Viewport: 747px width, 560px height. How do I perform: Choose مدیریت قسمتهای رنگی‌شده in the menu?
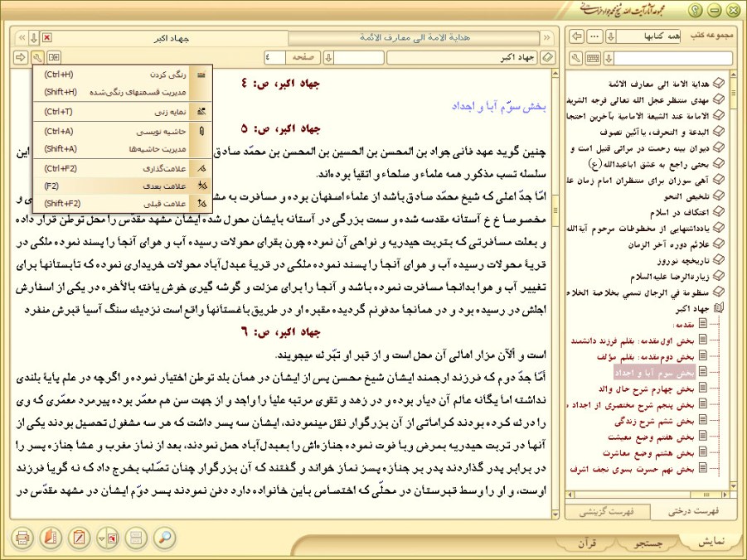click(123, 92)
